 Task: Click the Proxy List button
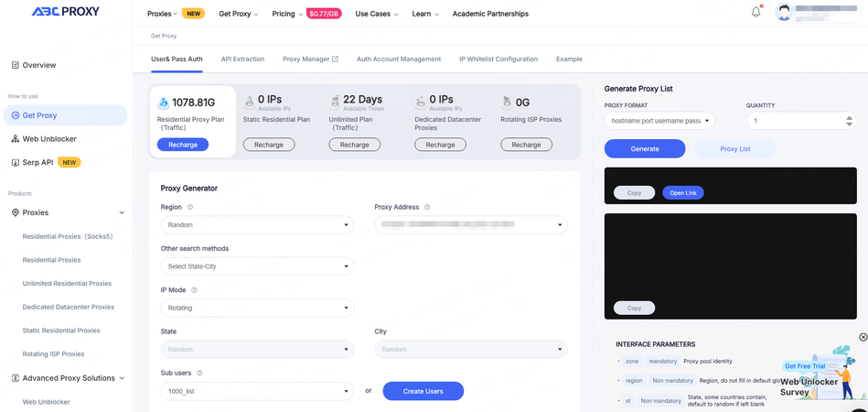click(735, 148)
